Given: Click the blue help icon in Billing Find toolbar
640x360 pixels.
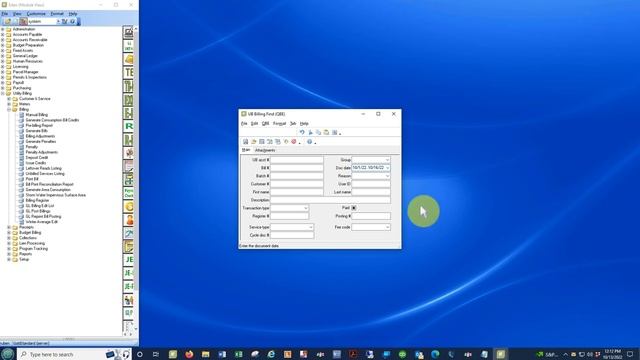Looking at the screenshot, I should click(309, 142).
